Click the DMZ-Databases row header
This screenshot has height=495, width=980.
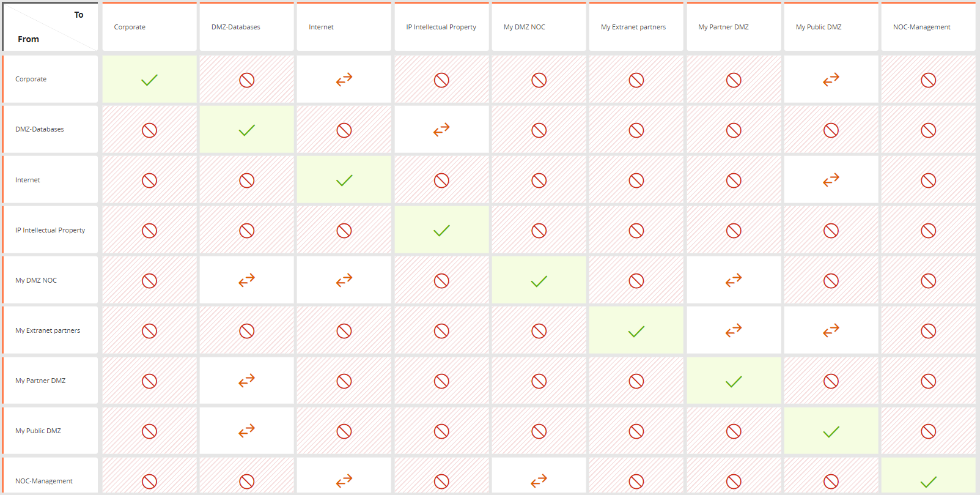point(50,130)
